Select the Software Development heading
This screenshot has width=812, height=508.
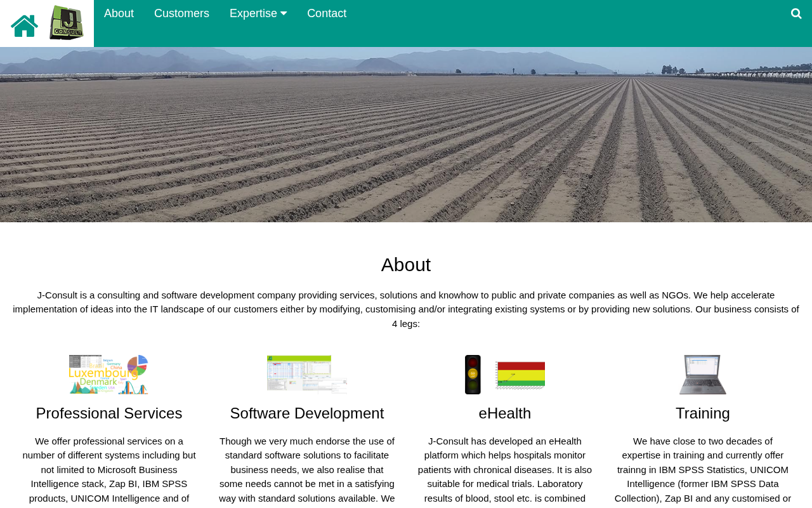coord(307,413)
